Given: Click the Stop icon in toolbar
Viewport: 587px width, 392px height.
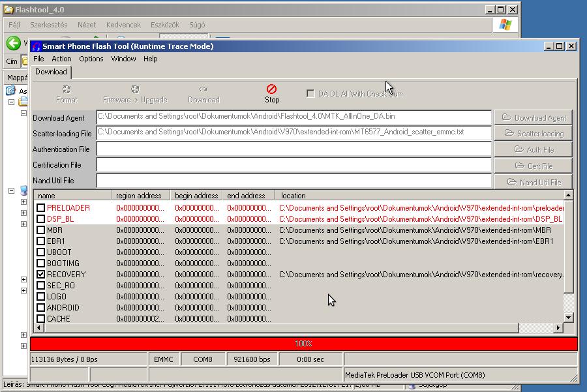Looking at the screenshot, I should click(x=271, y=89).
